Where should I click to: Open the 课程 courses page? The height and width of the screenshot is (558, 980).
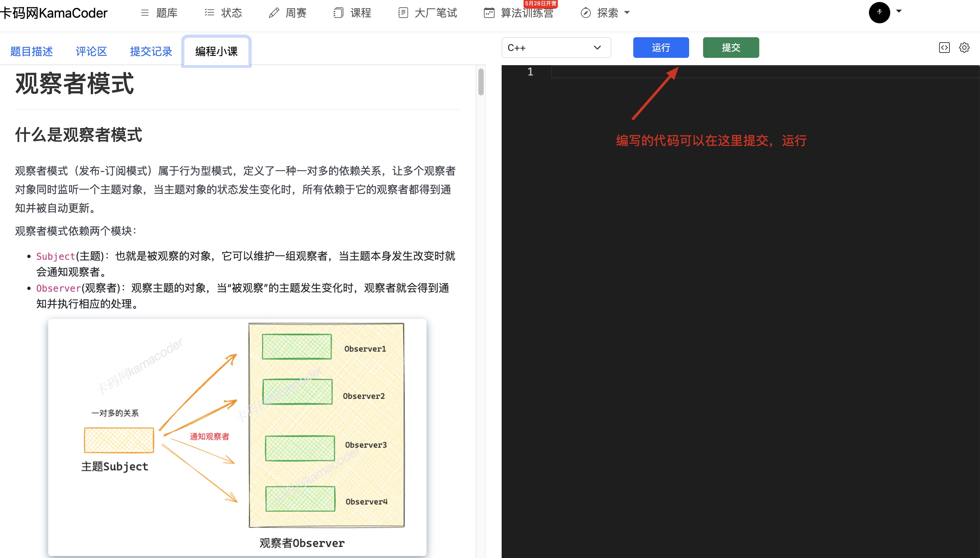tap(360, 13)
